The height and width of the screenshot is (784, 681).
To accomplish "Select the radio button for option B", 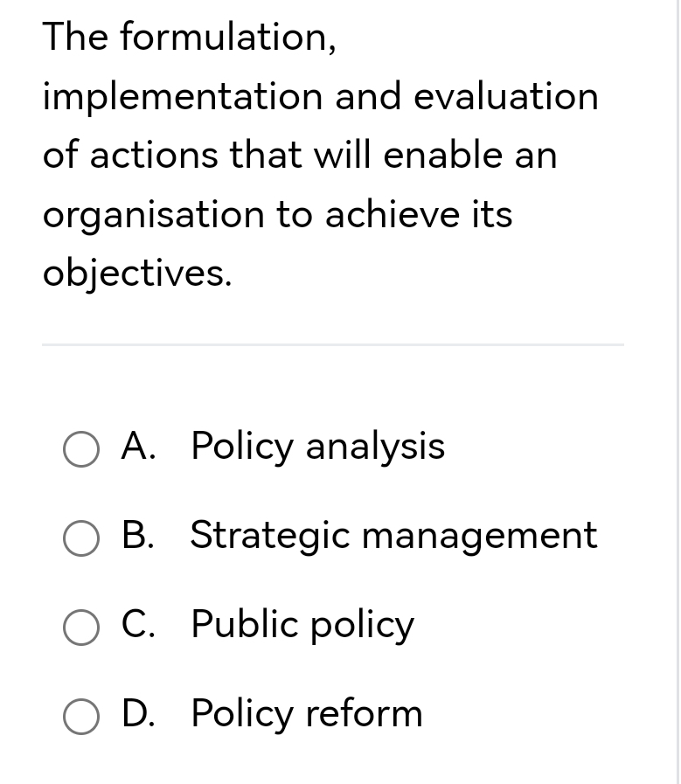I will (x=80, y=539).
